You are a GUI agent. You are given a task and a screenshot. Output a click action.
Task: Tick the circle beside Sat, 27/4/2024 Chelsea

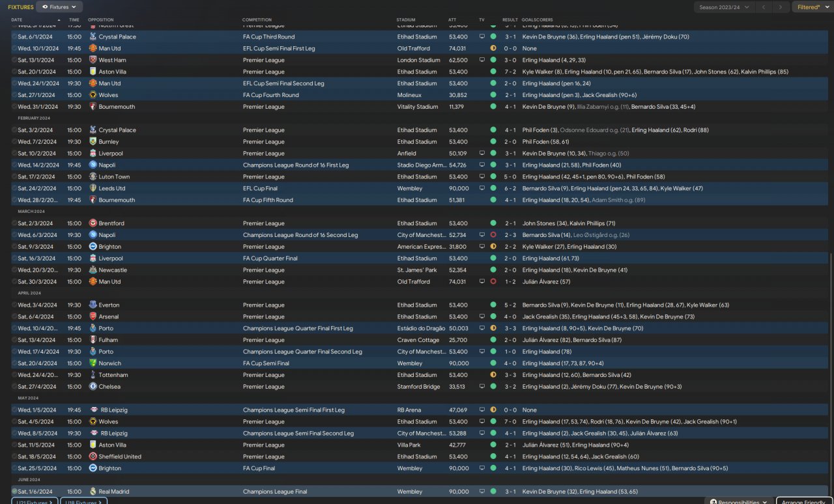point(14,387)
